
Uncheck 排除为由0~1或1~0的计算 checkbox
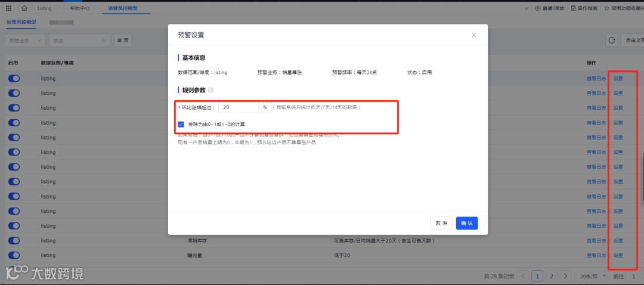pyautogui.click(x=181, y=123)
